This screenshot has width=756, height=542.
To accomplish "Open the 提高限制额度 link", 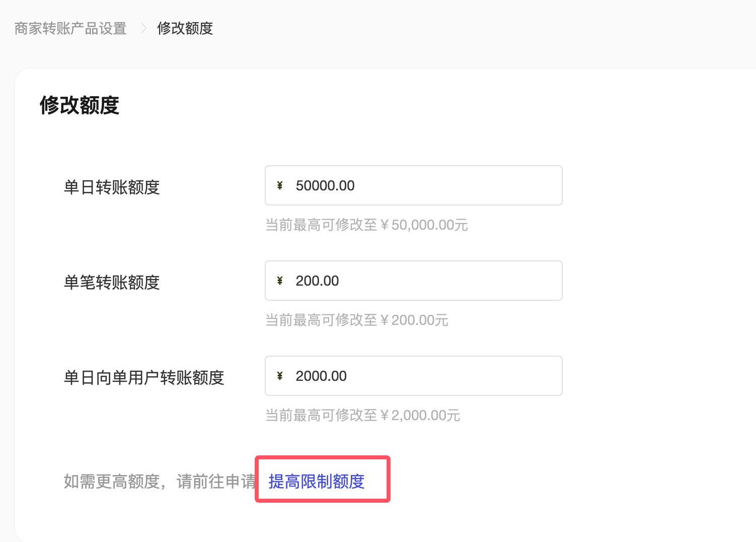I will click(x=317, y=482).
